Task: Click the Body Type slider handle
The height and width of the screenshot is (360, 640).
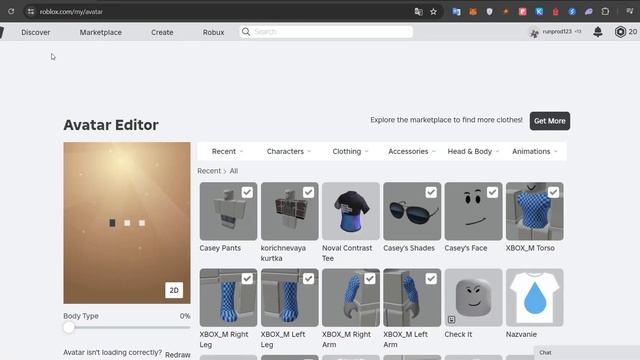Action: click(x=69, y=327)
